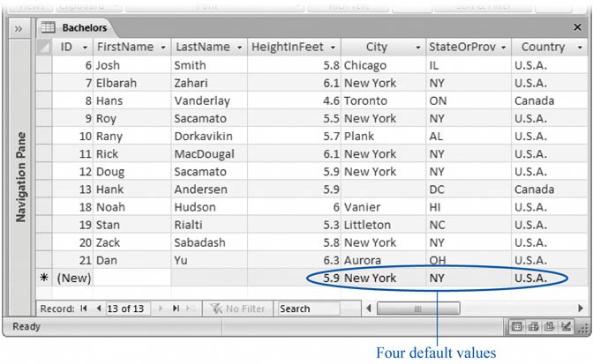This screenshot has height=364, width=593.
Task: Open the FirstName column dropdown arrow
Action: click(163, 48)
